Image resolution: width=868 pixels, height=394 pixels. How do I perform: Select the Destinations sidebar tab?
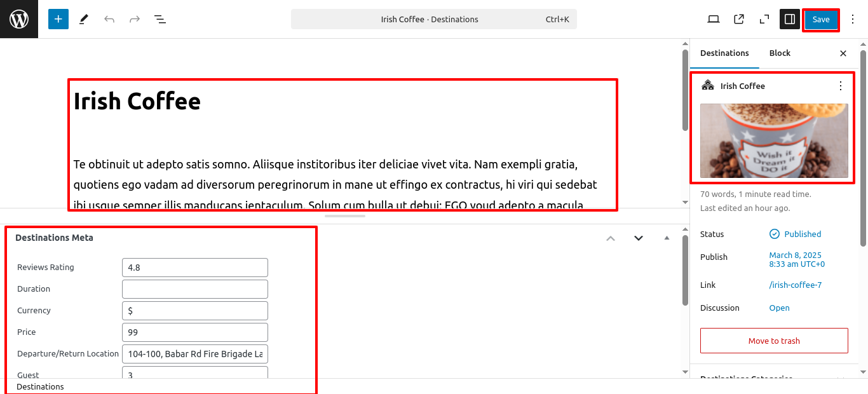724,53
